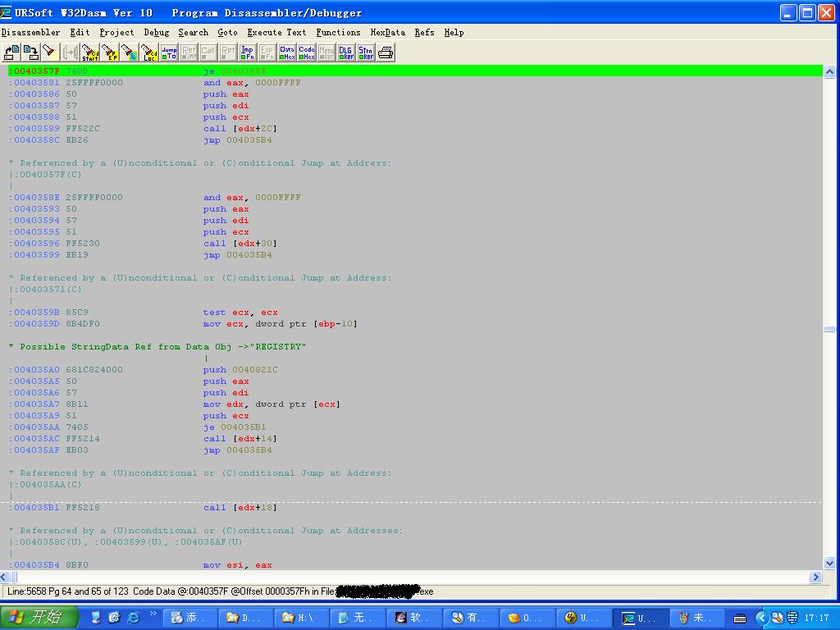This screenshot has height=630, width=840.
Task: Click the Goto Code Start toolbar icon
Action: (x=90, y=52)
